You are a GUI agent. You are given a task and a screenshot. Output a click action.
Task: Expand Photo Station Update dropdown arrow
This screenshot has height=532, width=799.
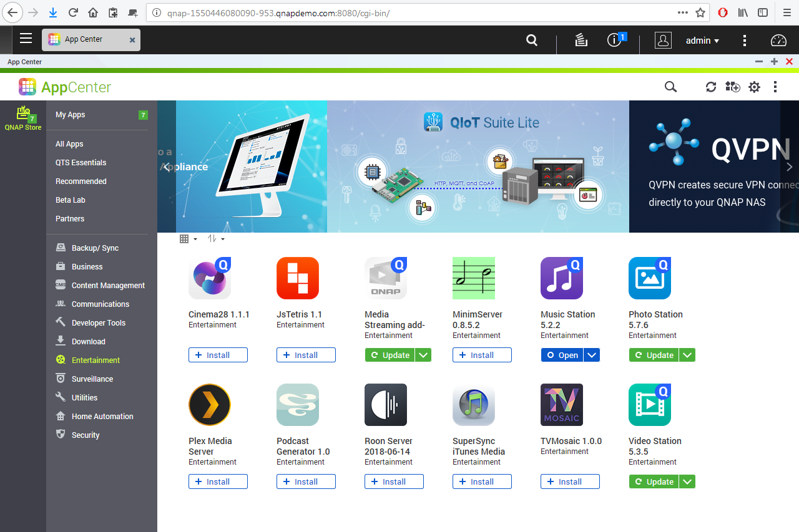point(687,355)
